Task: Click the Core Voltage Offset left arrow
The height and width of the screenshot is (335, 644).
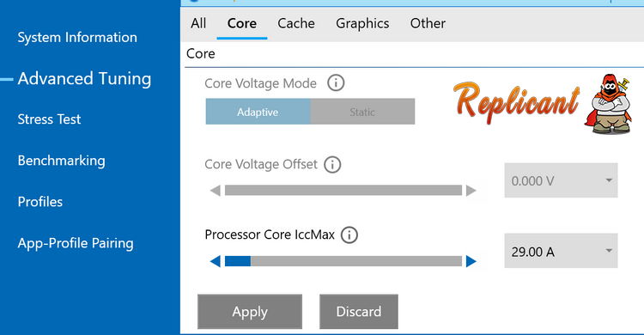Action: pyautogui.click(x=216, y=191)
